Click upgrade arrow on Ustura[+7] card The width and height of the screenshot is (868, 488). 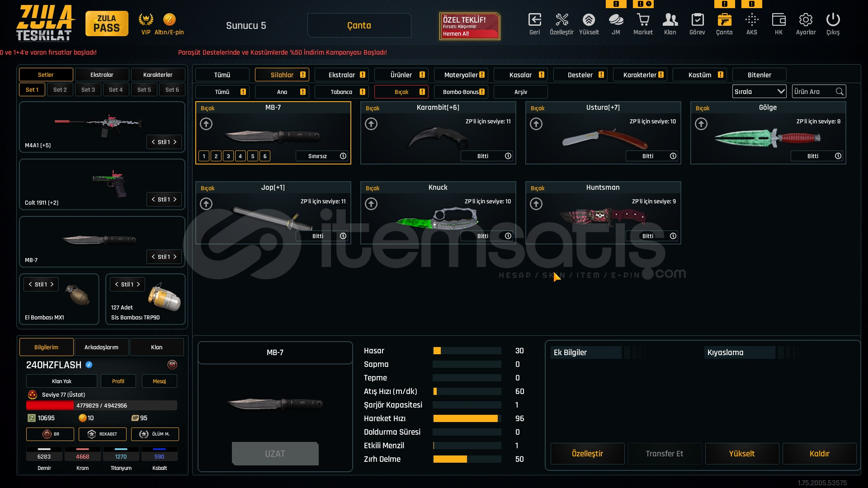536,124
